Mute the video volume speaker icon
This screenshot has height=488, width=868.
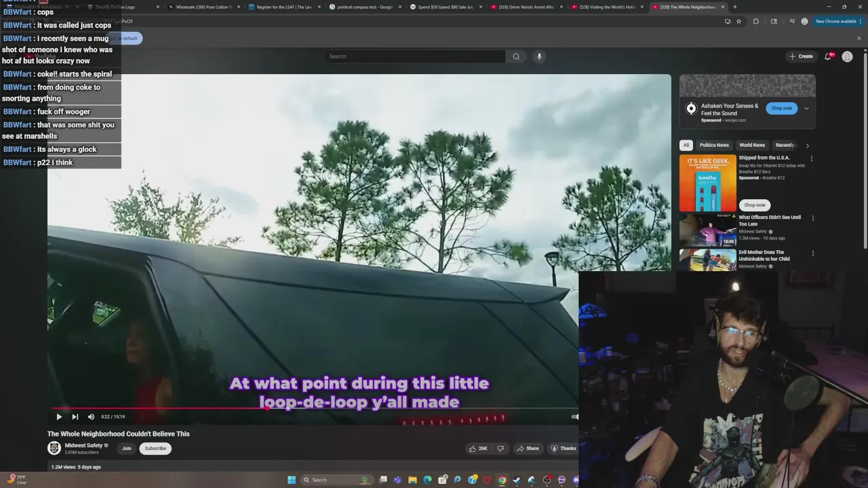pos(91,417)
